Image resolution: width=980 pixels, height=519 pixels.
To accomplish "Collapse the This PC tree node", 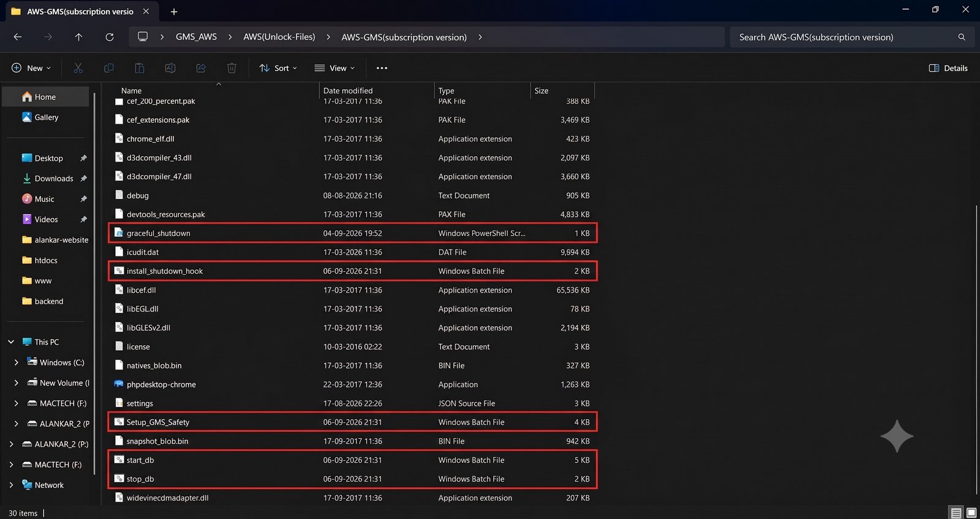I will coord(11,342).
